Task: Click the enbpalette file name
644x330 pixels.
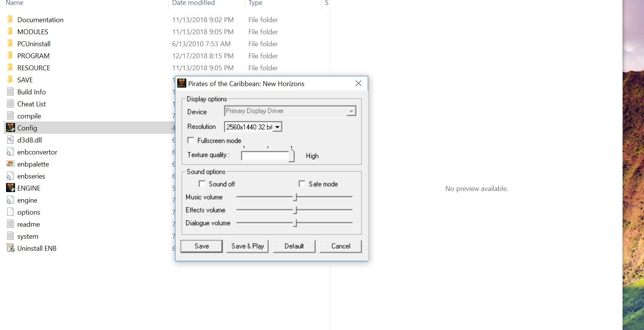Action: pos(33,164)
